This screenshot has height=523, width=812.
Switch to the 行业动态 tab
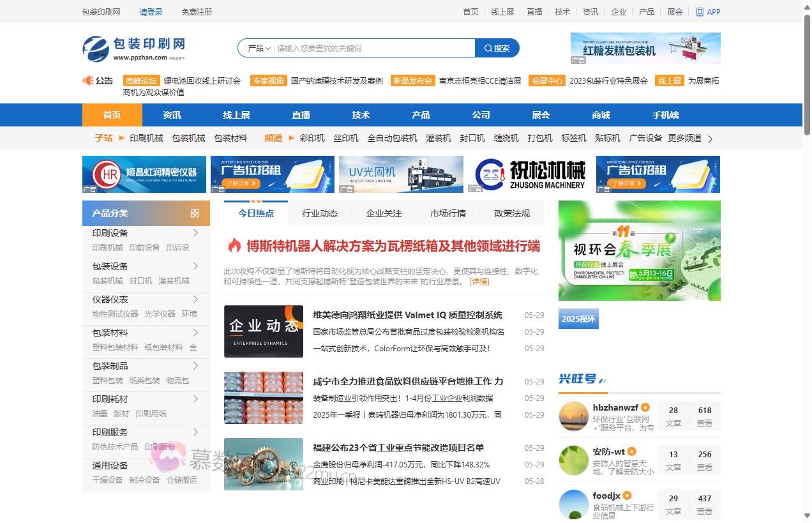(x=319, y=213)
